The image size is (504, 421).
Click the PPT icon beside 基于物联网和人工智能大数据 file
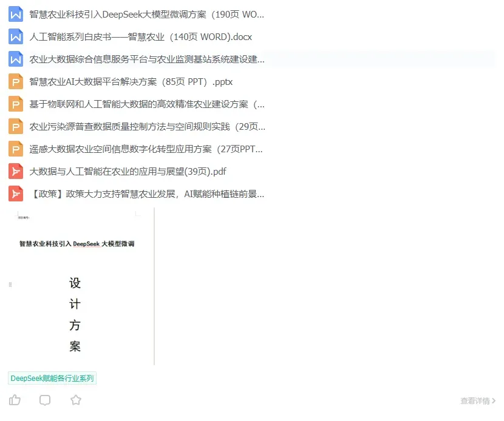click(15, 104)
